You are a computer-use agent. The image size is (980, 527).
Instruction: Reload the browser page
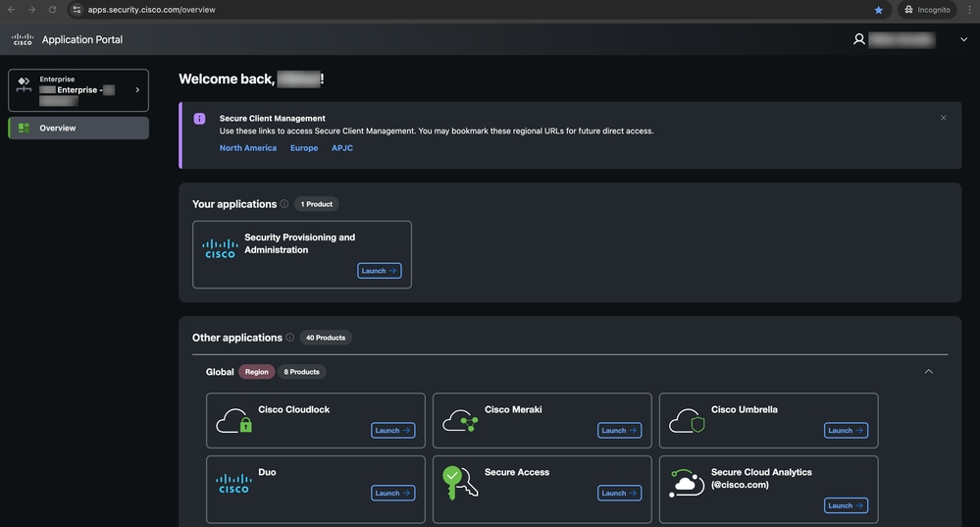pyautogui.click(x=53, y=10)
